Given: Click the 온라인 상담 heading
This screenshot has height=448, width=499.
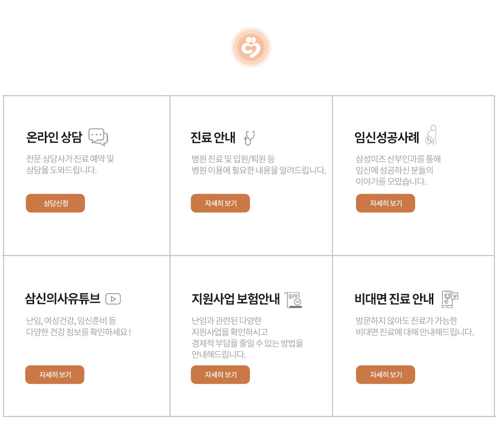Looking at the screenshot, I should pos(54,137).
